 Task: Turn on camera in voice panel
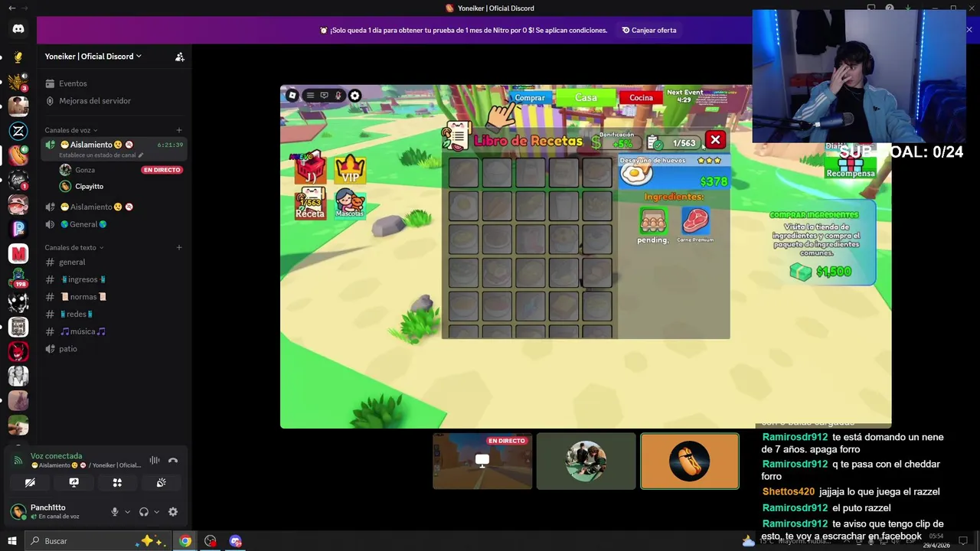[x=30, y=483]
